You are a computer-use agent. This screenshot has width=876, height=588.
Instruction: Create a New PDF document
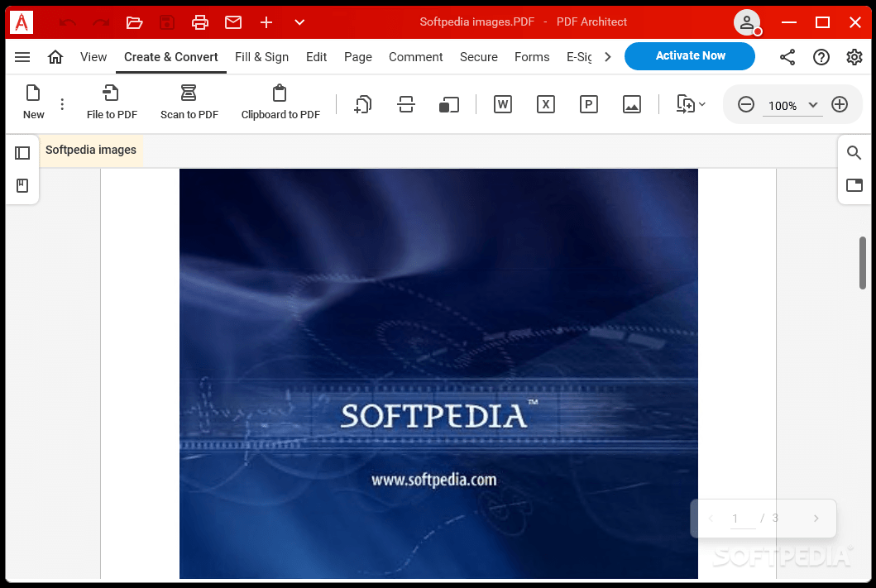(34, 102)
